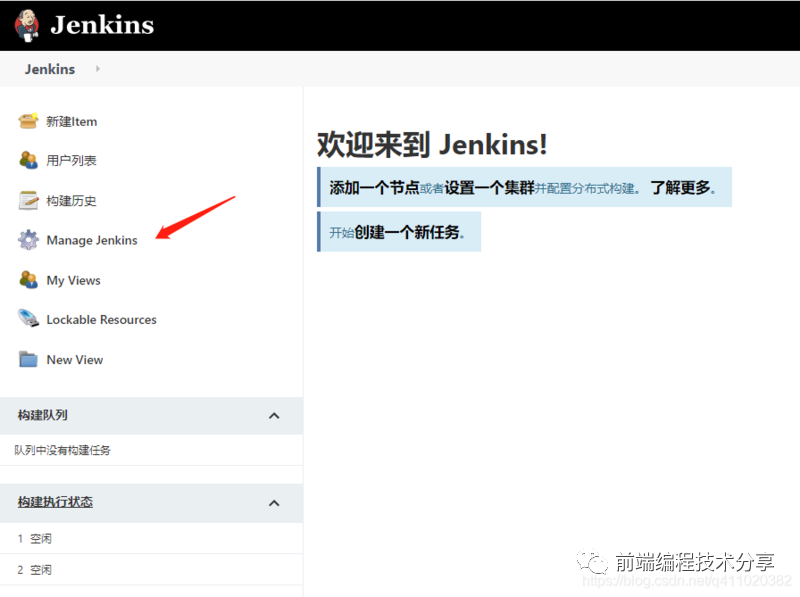
Task: Open the 构建执行状态 heading link
Action: tap(55, 502)
